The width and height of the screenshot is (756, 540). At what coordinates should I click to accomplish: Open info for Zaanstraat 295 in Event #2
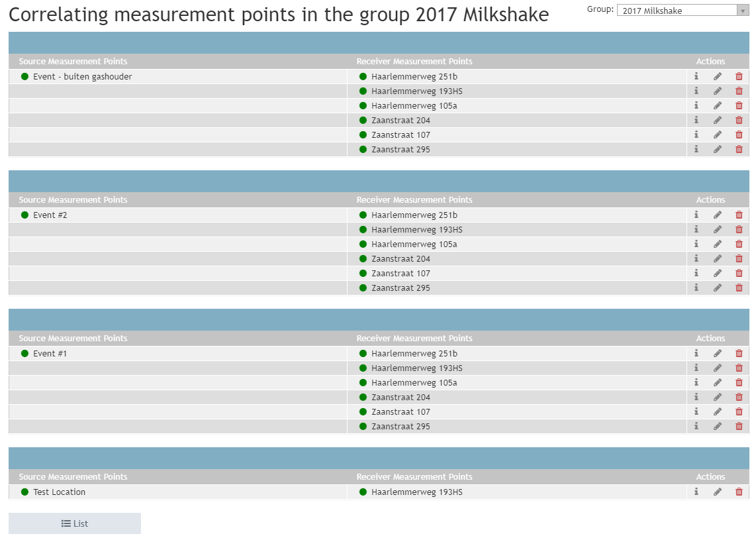tap(696, 288)
